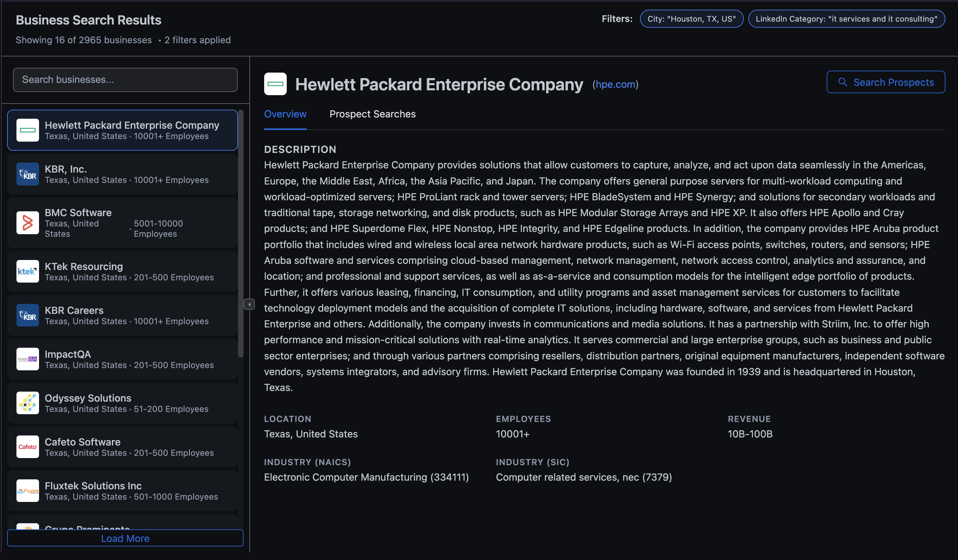Viewport: 958px width, 560px height.
Task: Select the Fluxtek Solutions Inc list entry
Action: [x=123, y=490]
